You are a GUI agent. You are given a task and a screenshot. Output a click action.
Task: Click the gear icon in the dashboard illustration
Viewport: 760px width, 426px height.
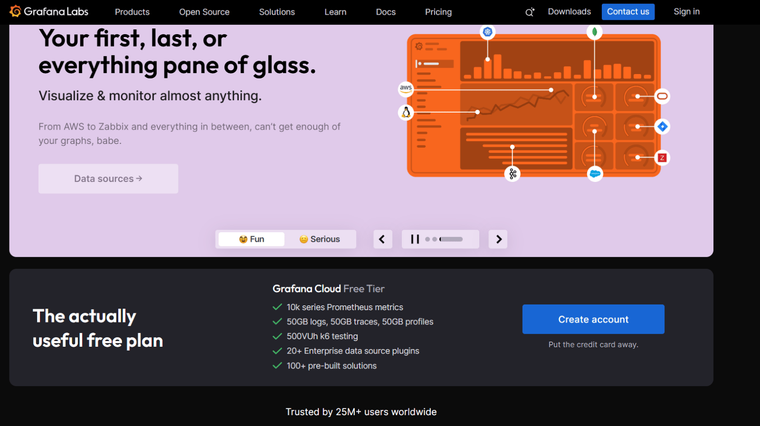click(x=419, y=47)
